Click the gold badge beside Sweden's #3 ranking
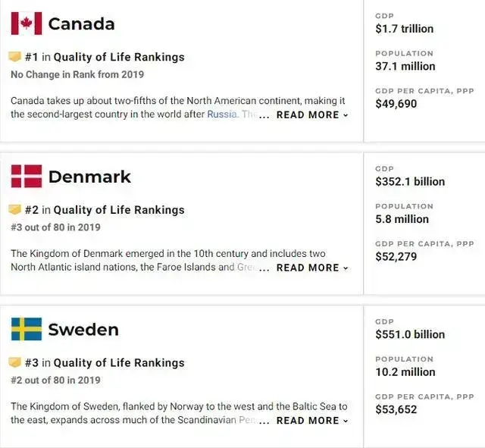 14,362
